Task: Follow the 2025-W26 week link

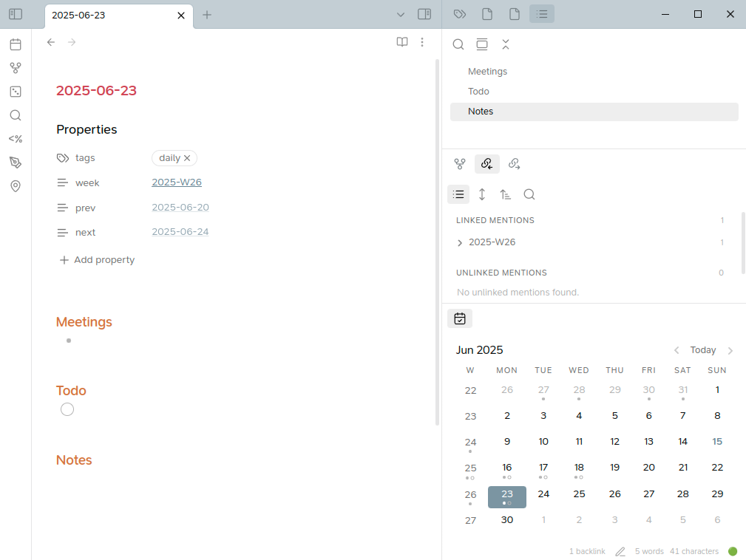Action: [x=177, y=182]
